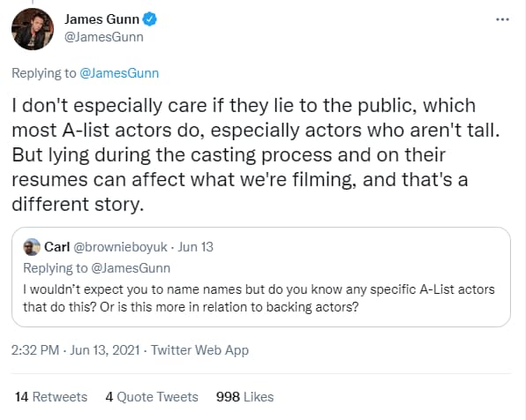The width and height of the screenshot is (526, 420).
Task: Click Carl's small avatar in quoted tweet
Action: coord(32,247)
